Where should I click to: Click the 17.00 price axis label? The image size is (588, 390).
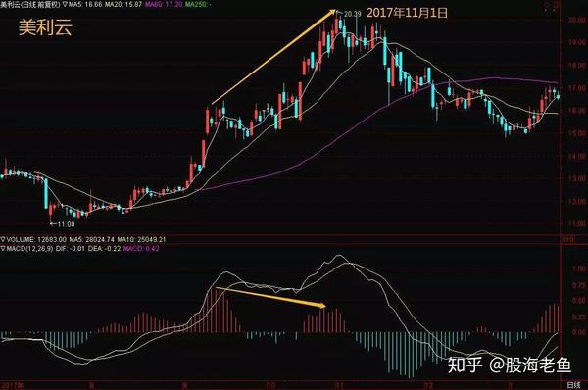click(x=577, y=88)
